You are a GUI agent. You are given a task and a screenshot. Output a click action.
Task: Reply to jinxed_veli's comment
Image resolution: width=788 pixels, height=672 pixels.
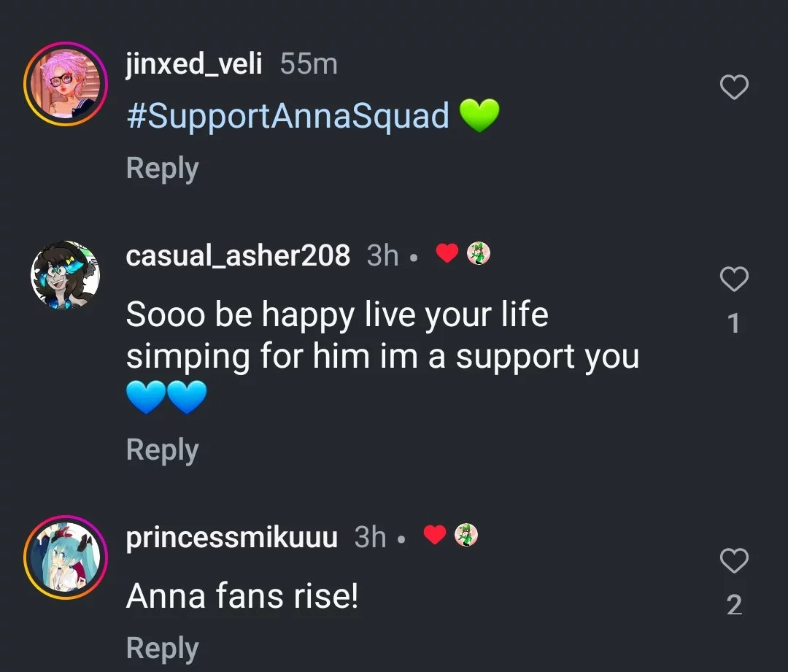click(x=162, y=169)
